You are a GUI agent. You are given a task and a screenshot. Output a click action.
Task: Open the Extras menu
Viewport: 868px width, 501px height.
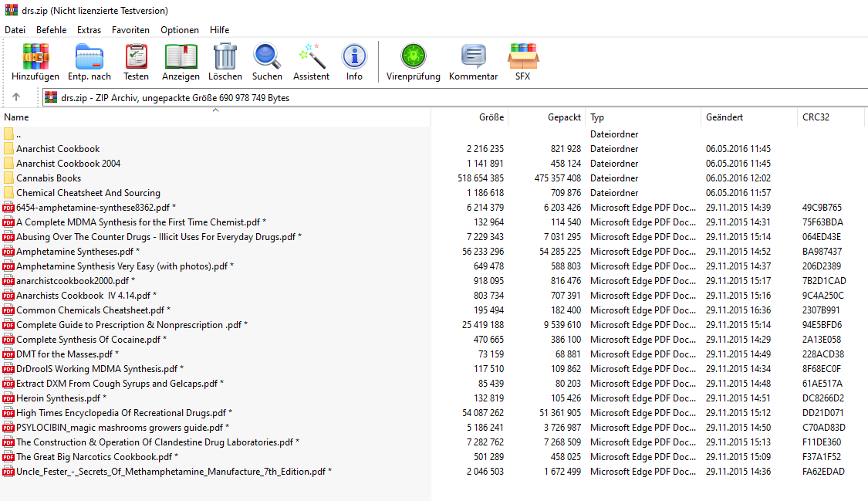(90, 30)
